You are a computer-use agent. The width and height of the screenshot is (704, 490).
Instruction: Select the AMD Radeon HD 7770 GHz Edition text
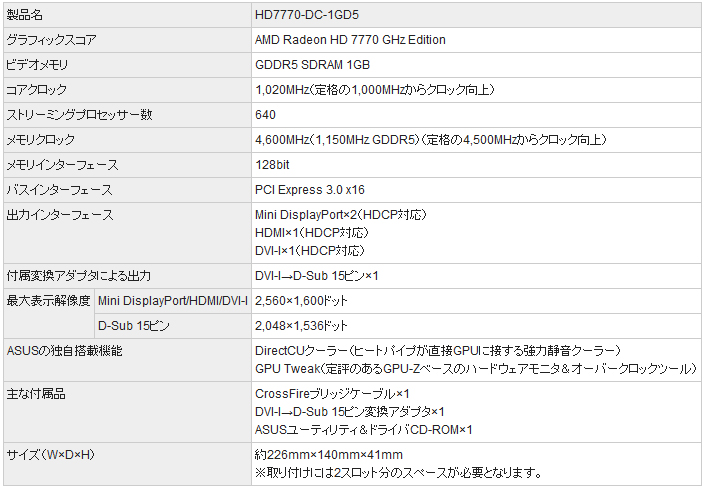(350, 40)
